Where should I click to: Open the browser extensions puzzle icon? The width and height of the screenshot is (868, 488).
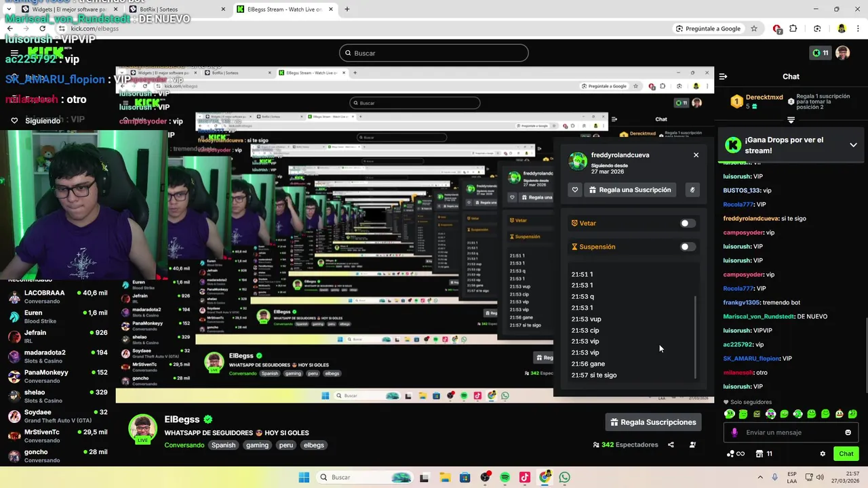793,28
